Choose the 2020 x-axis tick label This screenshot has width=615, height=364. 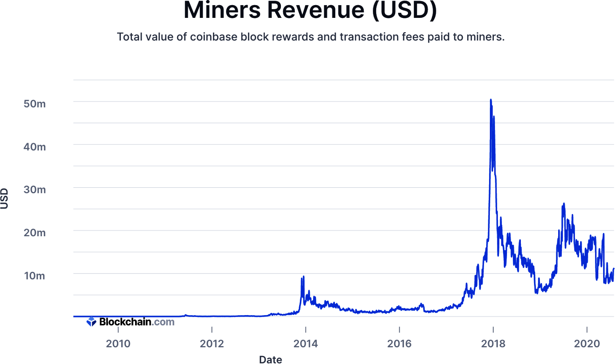(587, 343)
